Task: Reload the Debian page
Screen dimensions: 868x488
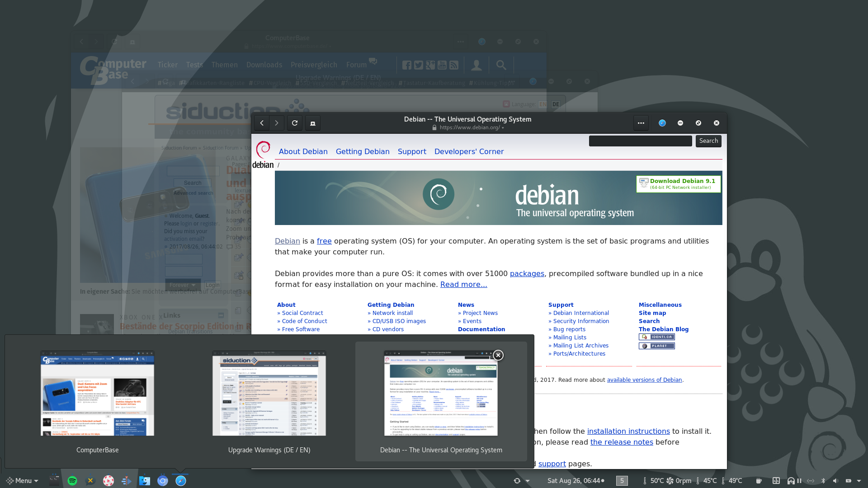Action: (295, 123)
